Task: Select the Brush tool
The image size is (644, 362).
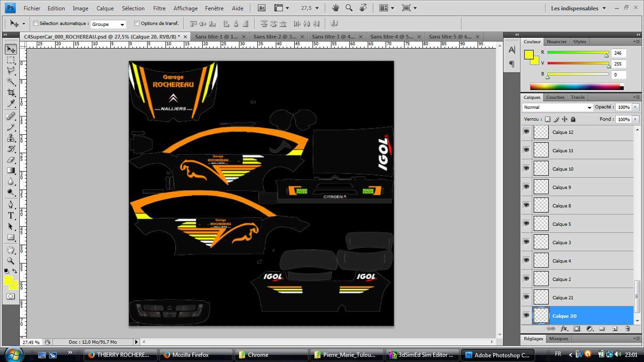Action: tap(11, 127)
